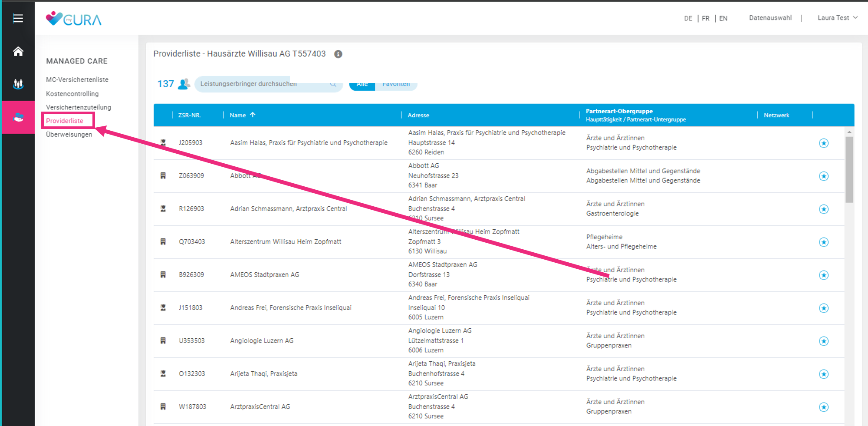Image resolution: width=868 pixels, height=426 pixels.
Task: Switch language to EN
Action: [x=723, y=18]
